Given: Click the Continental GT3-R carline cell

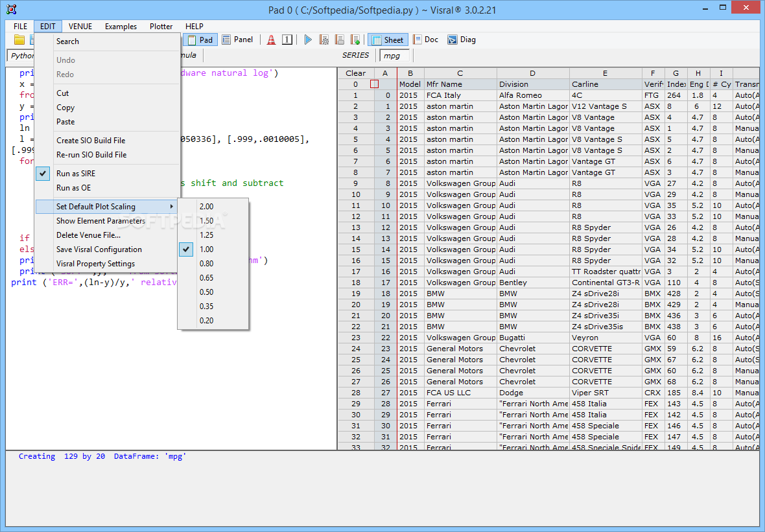Looking at the screenshot, I should (606, 283).
